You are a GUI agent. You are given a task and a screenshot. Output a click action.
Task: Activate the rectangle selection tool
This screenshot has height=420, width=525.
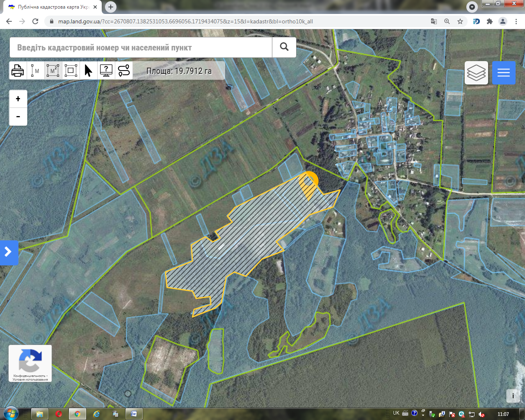point(71,71)
